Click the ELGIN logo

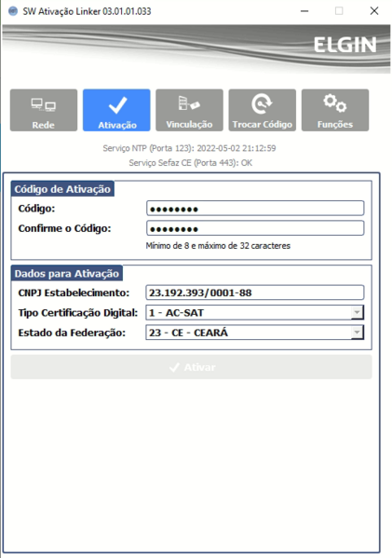pos(345,45)
